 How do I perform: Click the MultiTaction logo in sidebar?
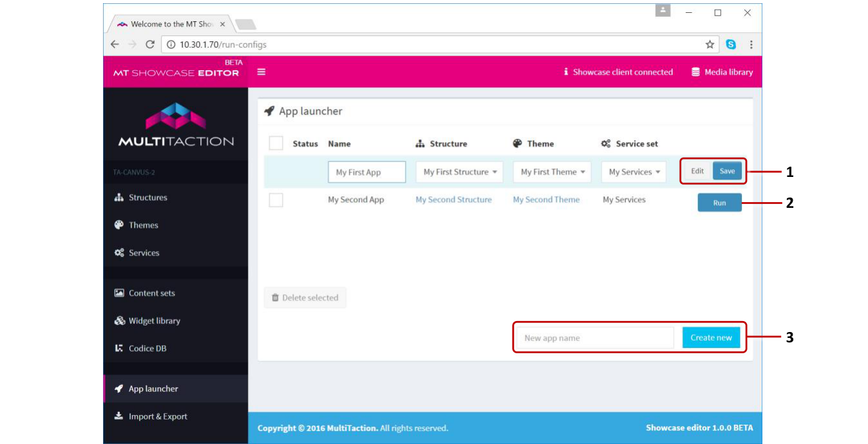click(176, 124)
